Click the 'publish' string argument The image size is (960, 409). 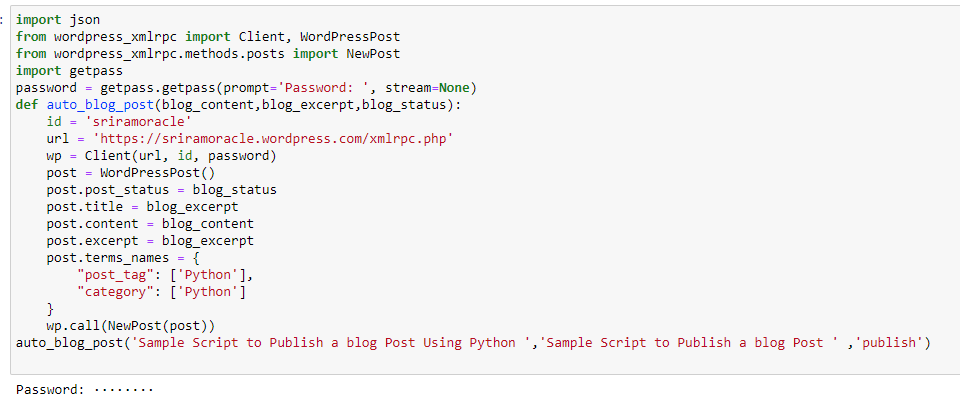pos(891,343)
